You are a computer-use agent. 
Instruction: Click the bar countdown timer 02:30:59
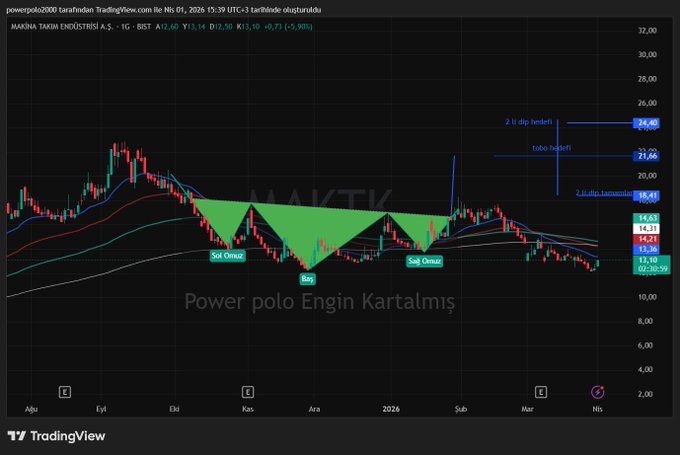[x=652, y=269]
